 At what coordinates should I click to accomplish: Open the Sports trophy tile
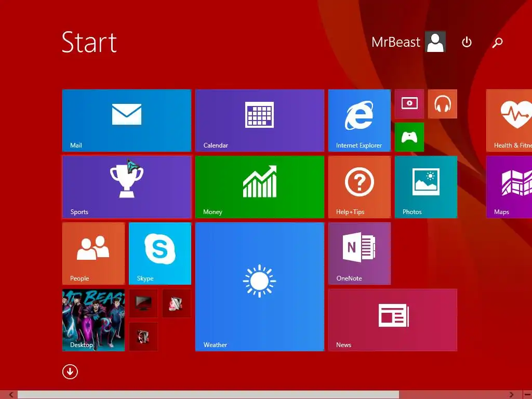coord(127,187)
